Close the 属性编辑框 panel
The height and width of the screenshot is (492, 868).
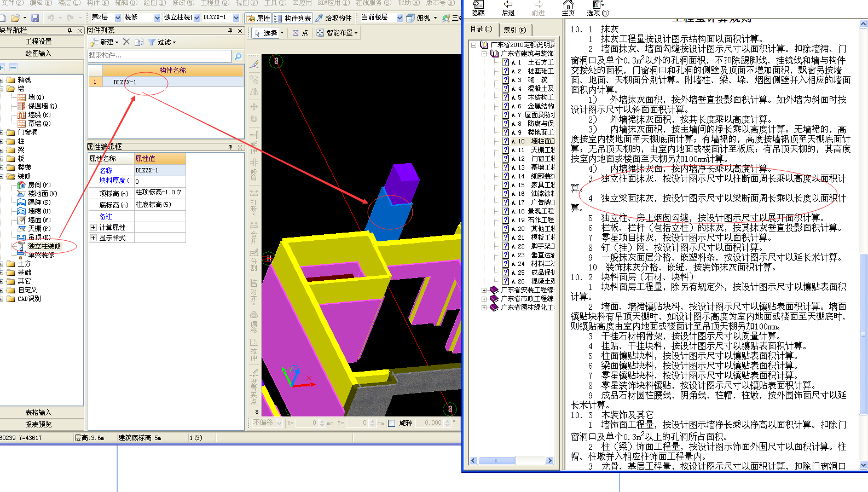240,147
